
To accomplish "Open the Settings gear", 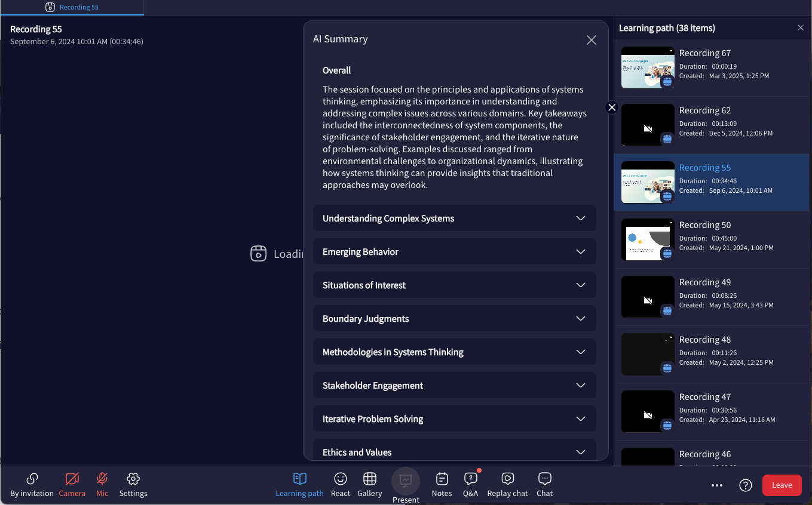I will coord(133,479).
